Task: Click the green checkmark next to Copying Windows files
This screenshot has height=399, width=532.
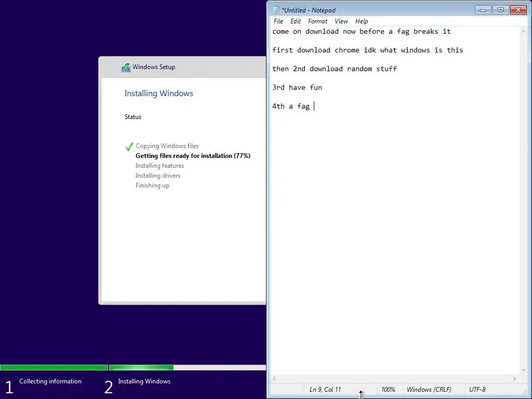Action: tap(129, 147)
